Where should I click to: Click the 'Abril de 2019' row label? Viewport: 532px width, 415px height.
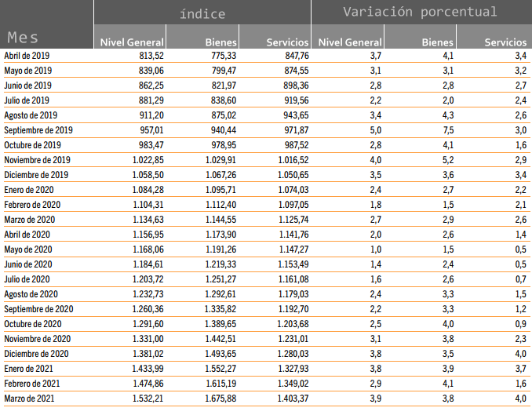coord(27,55)
